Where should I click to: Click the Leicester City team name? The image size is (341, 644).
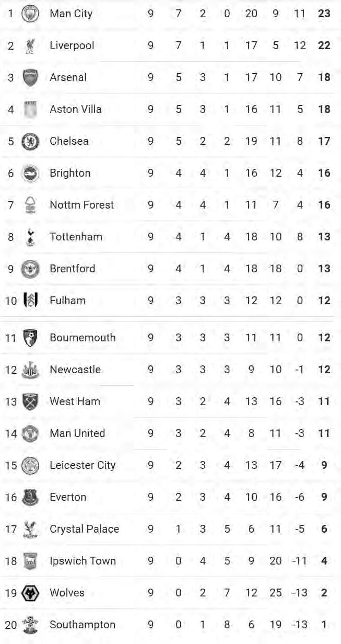83,465
